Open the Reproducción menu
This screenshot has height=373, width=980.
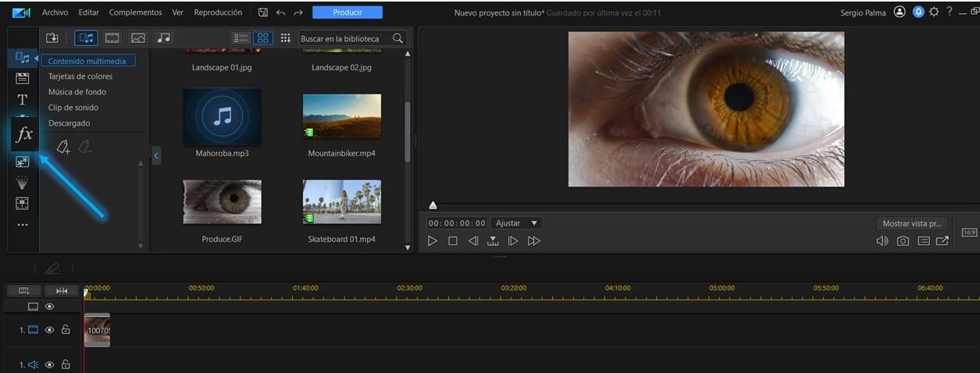point(218,12)
